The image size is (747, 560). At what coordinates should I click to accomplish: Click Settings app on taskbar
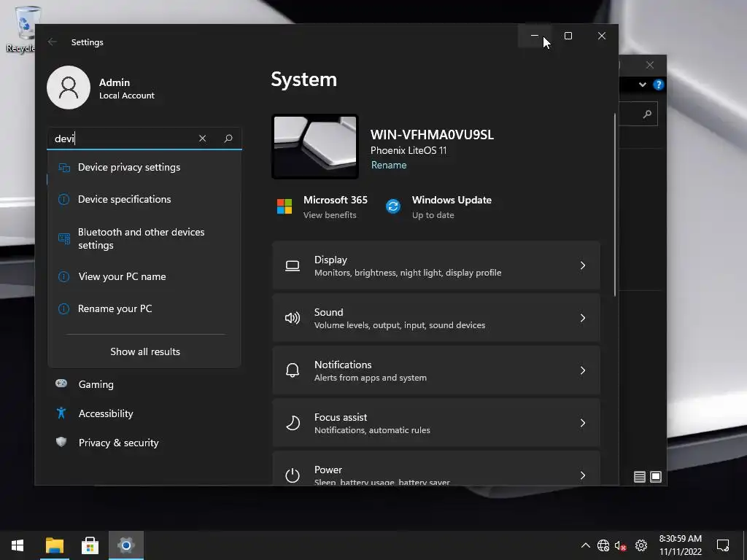(x=125, y=545)
